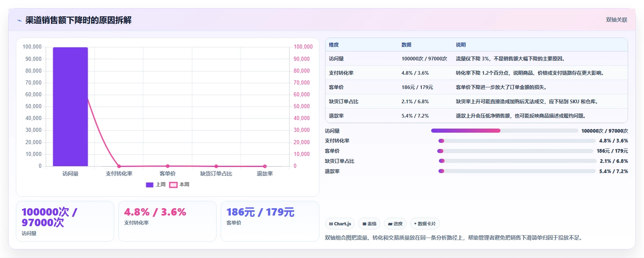Click the 支付转化率 x-axis label in chart
This screenshot has width=644, height=258.
click(x=119, y=173)
